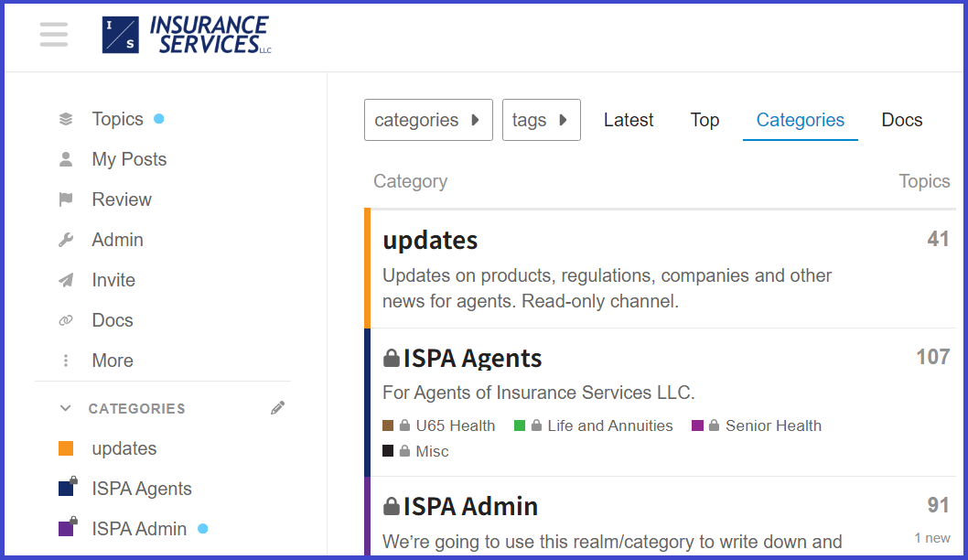The width and height of the screenshot is (968, 560).
Task: Click the ISPA Admin topic count 91
Action: (939, 505)
